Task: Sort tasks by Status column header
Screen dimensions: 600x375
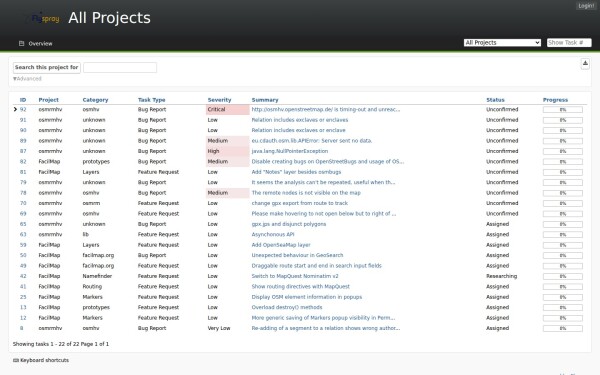Action: coord(495,100)
